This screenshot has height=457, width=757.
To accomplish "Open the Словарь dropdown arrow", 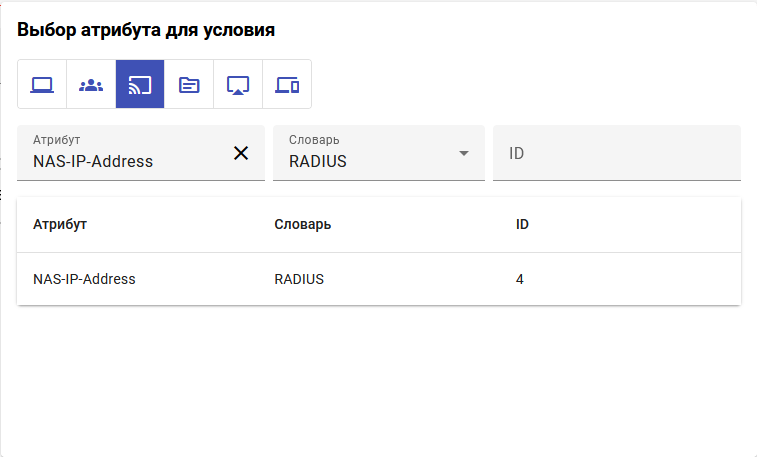I will (464, 153).
